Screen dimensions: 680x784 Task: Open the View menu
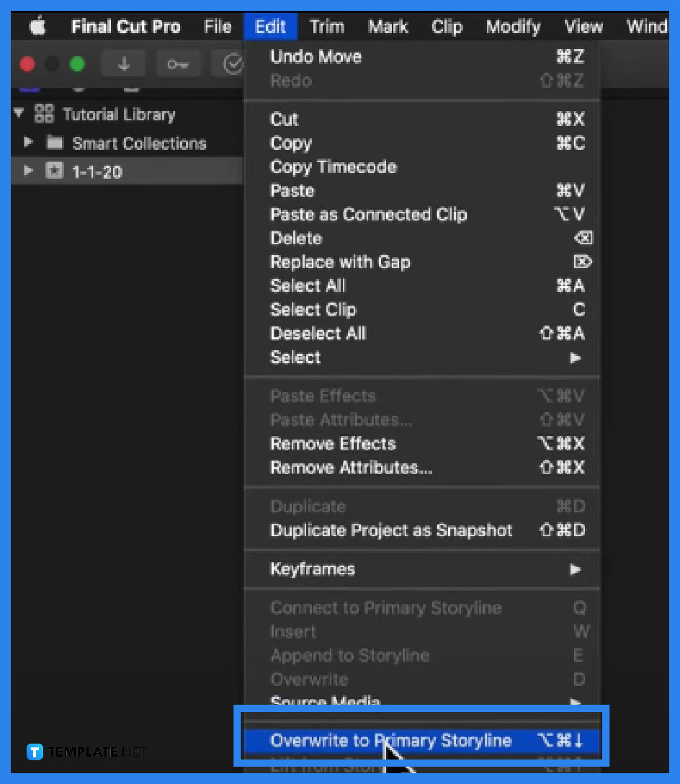click(x=583, y=27)
